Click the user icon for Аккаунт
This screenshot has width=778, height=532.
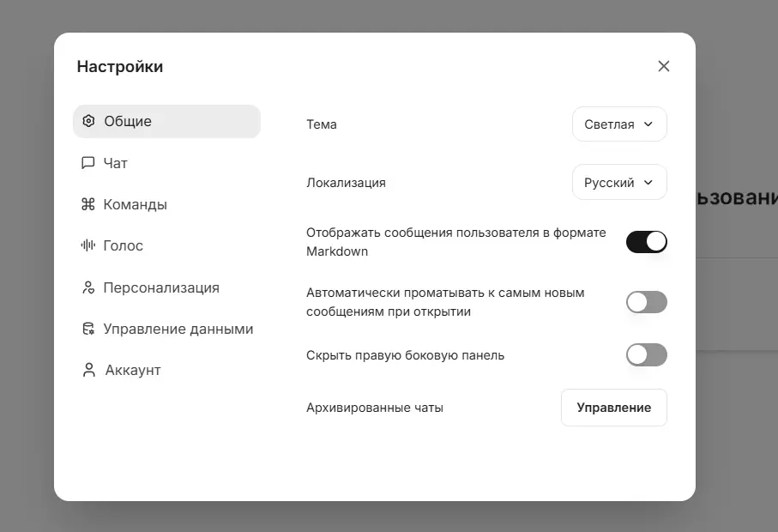[88, 370]
